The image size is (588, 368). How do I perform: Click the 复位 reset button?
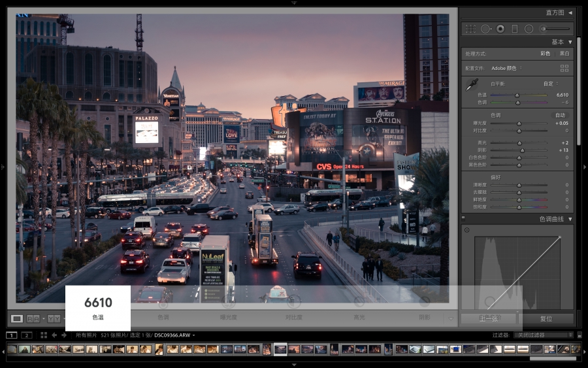[x=546, y=319]
